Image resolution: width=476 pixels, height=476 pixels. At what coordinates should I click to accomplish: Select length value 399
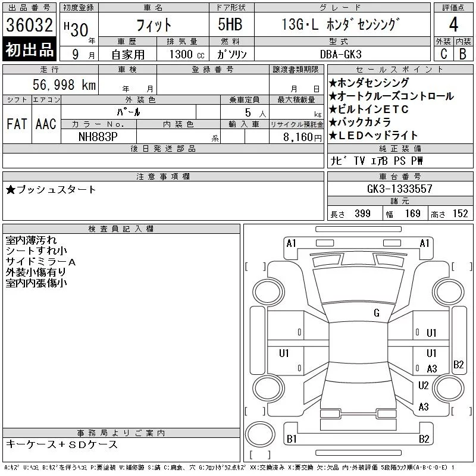pos(362,214)
